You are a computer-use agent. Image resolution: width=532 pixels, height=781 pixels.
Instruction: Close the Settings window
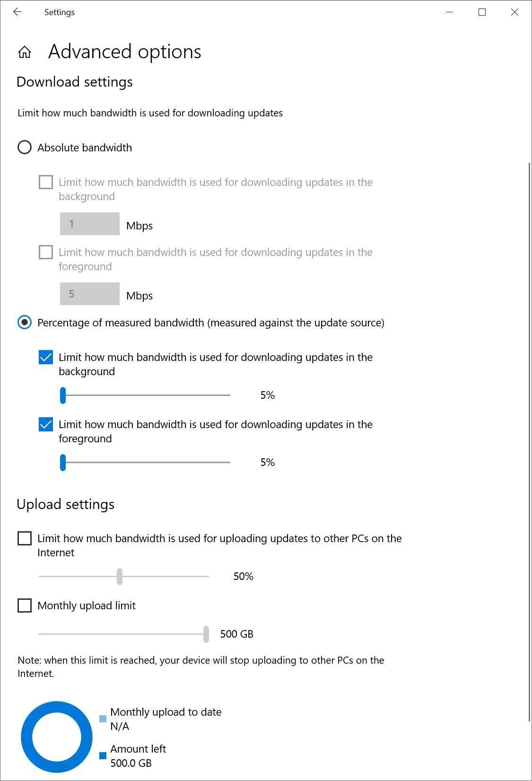[515, 12]
